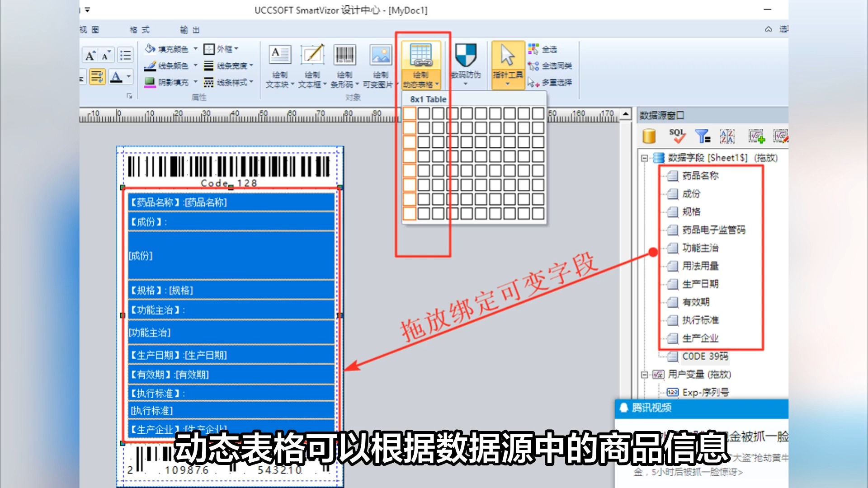
Task: Select the 绘制条形码 barcode tool
Action: pyautogui.click(x=344, y=66)
